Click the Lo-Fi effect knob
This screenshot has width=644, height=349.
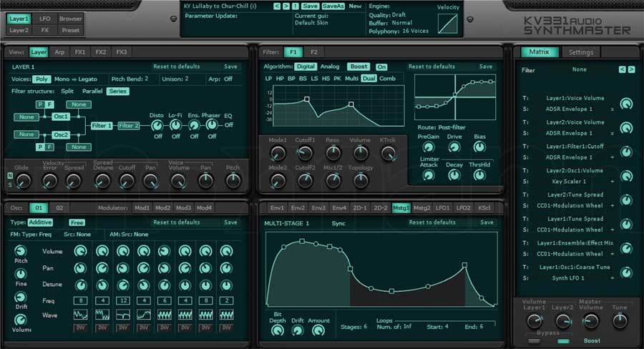point(175,125)
